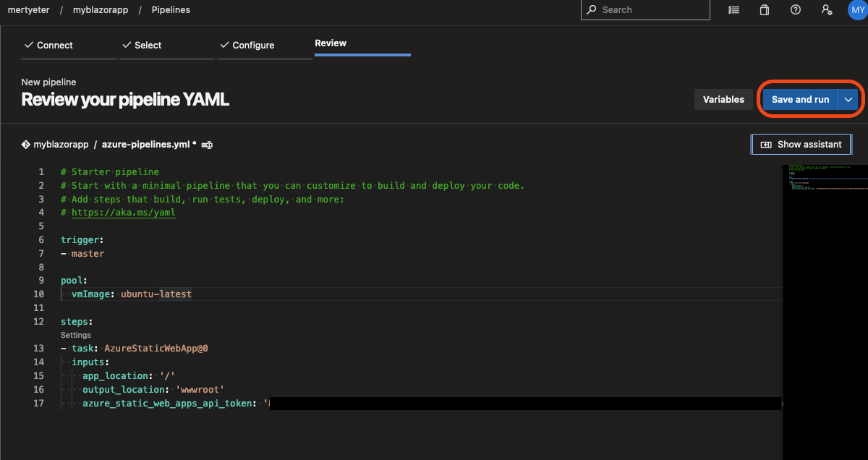Click the '# Starter pipeline' comment

110,172
